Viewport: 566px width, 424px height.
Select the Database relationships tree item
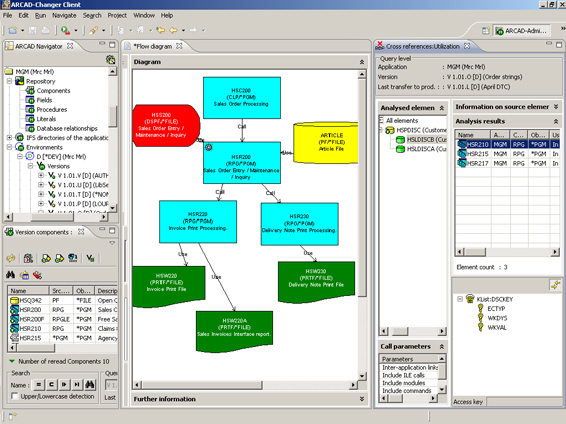tap(67, 128)
